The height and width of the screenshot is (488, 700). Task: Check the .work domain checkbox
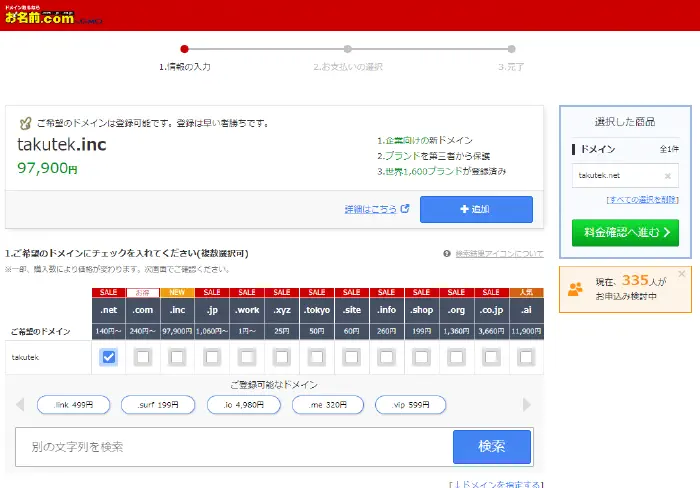(x=247, y=357)
